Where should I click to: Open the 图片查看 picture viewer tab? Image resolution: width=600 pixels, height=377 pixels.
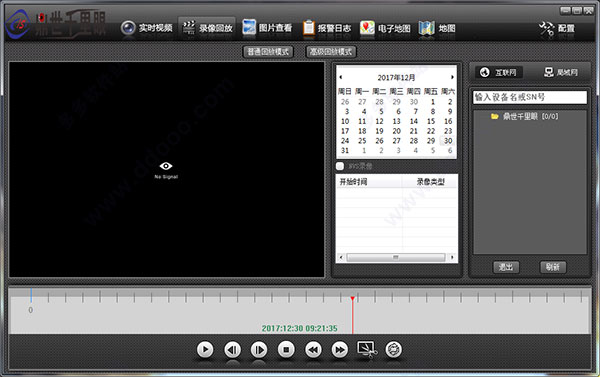point(267,28)
